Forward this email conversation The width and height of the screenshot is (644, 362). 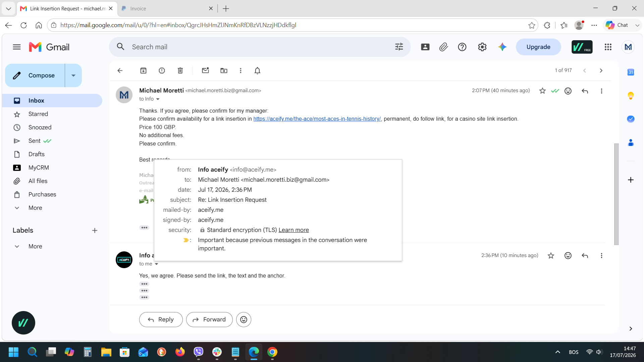(209, 319)
